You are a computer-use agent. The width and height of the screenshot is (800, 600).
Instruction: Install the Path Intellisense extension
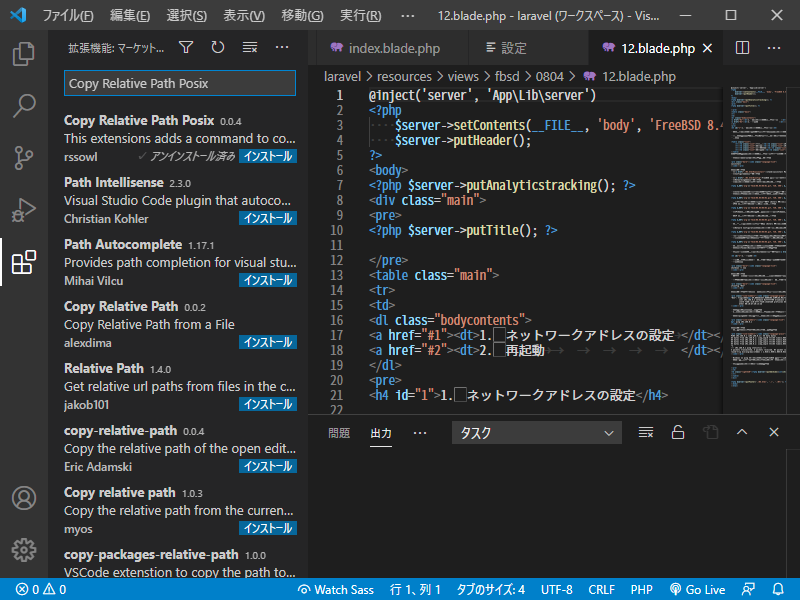click(267, 218)
